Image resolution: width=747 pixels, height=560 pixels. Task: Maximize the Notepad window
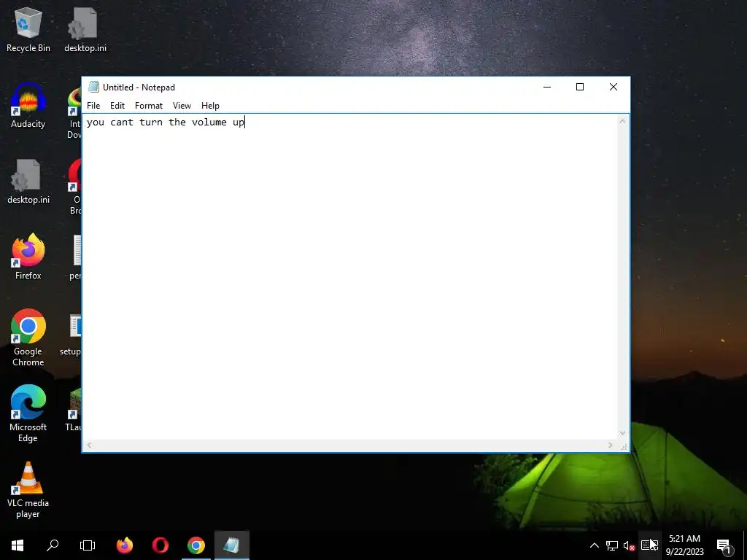coord(580,87)
